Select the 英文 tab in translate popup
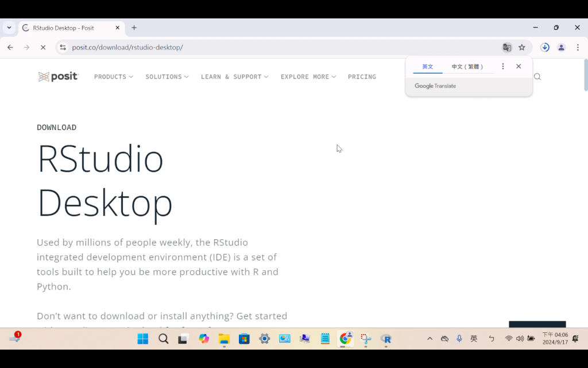The height and width of the screenshot is (368, 588). click(427, 67)
